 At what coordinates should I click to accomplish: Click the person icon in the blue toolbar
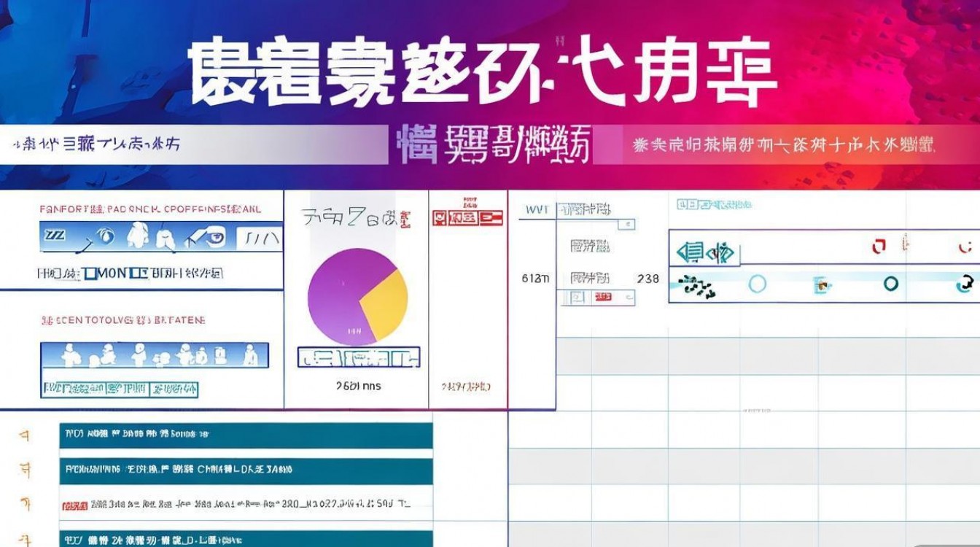point(139,237)
